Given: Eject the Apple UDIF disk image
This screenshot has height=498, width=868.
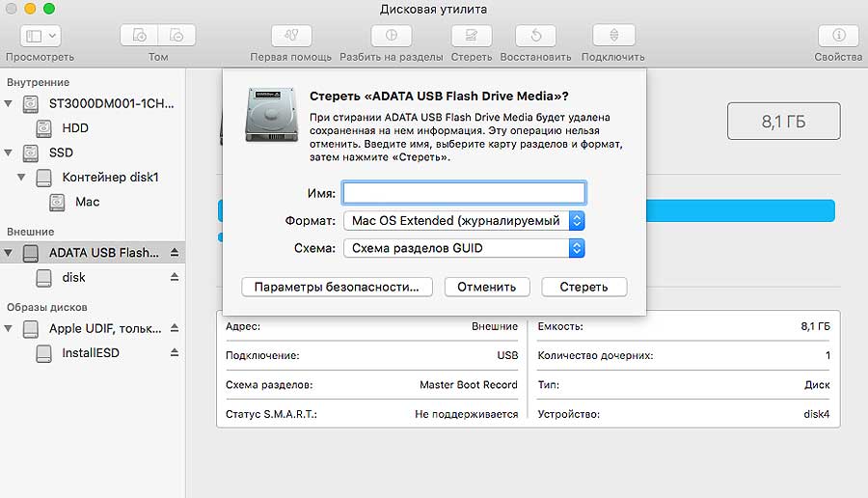Looking at the screenshot, I should point(175,328).
